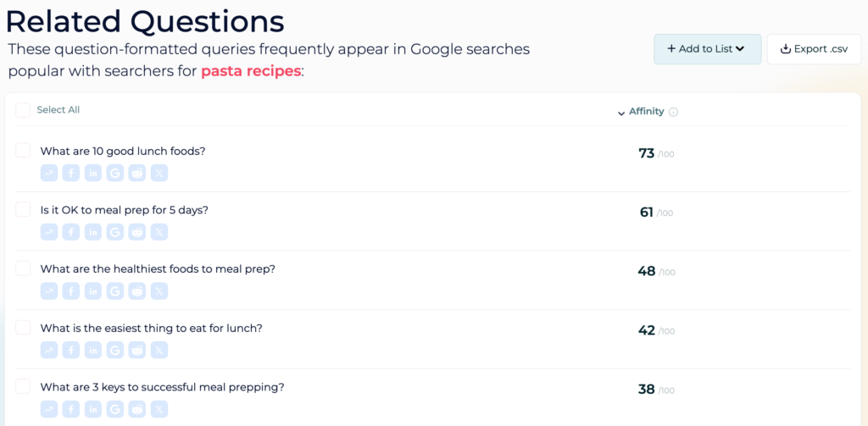
Task: Tick checkbox for 'What are 10 good lunch foods?'
Action: pos(23,150)
